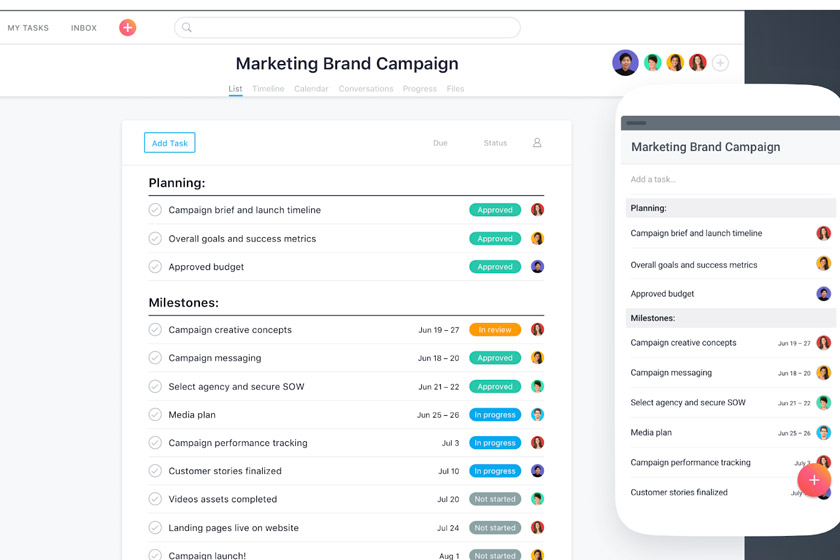Open the In review status on Campaign creative concepts
The height and width of the screenshot is (560, 840).
[495, 330]
